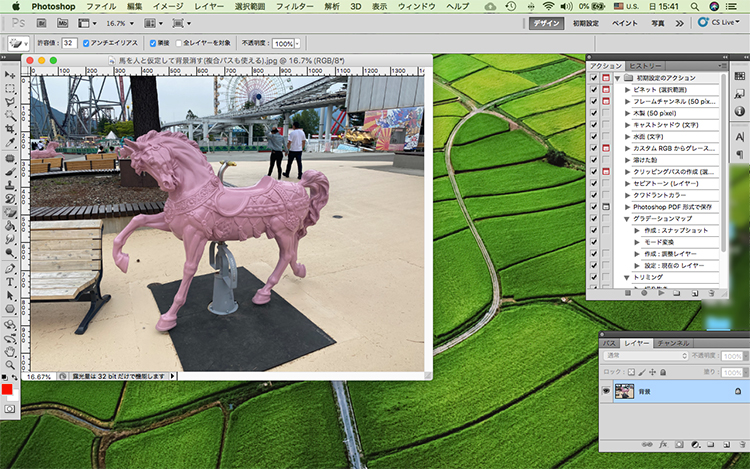Launch Adobe Bridge from the Br button
The image size is (750, 469).
tap(42, 23)
